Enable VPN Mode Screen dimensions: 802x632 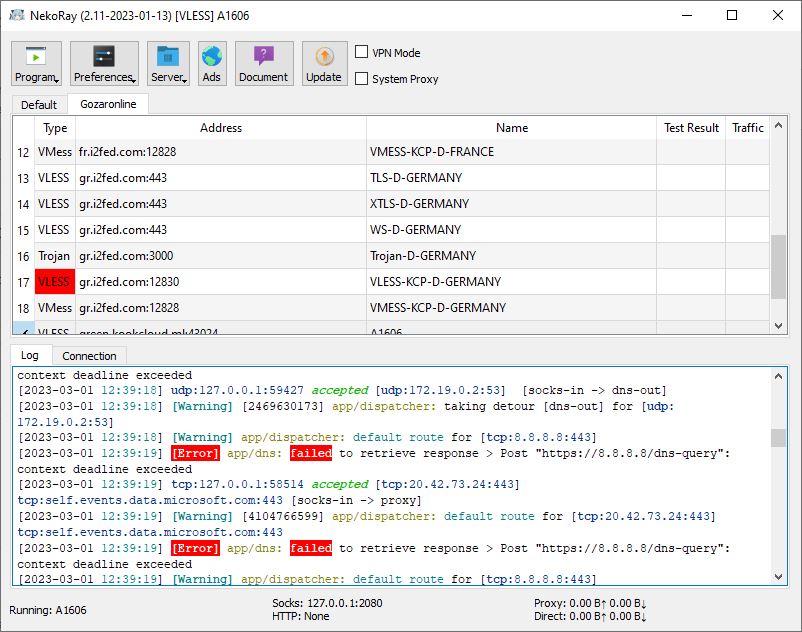pos(362,53)
